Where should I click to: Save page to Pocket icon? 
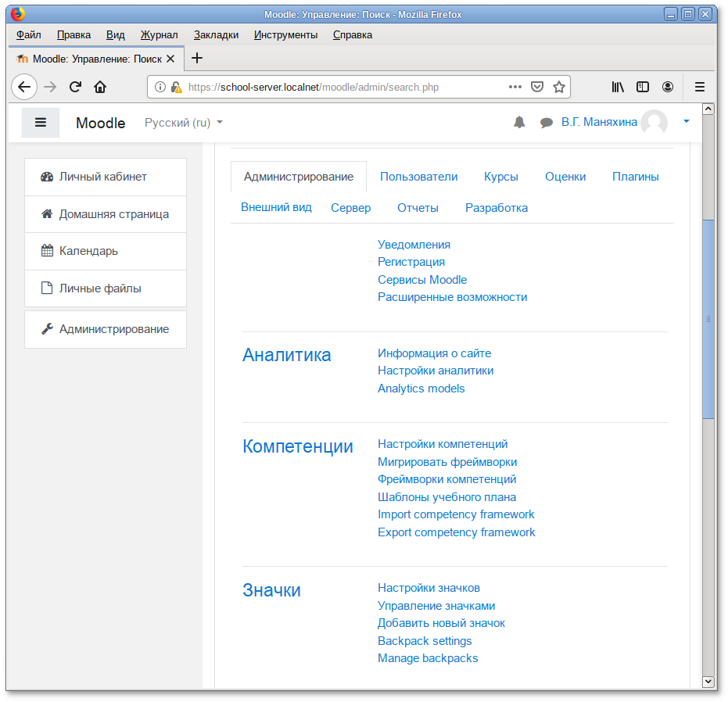(x=537, y=87)
